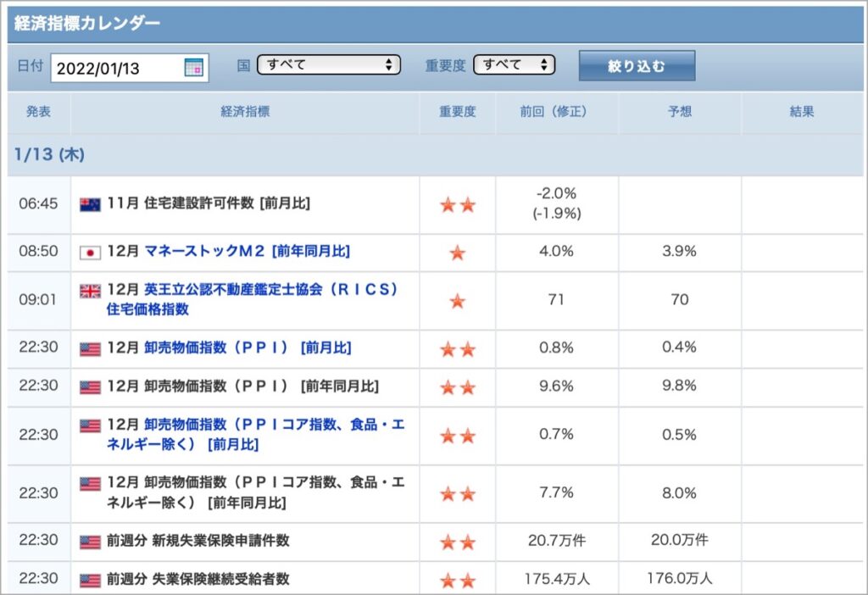Click importance stars for PPIコア指数 前年同月比 row

458,493
